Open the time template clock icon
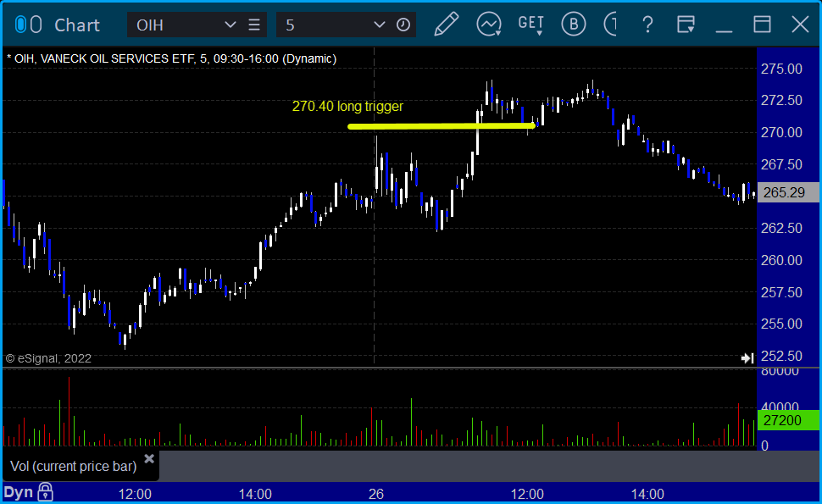Image resolution: width=822 pixels, height=504 pixels. pos(403,25)
